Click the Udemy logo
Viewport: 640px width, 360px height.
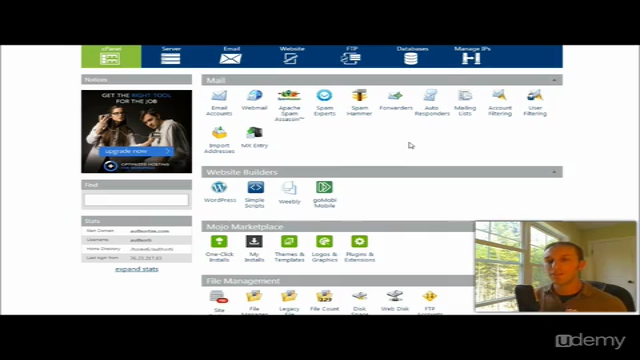pos(590,340)
